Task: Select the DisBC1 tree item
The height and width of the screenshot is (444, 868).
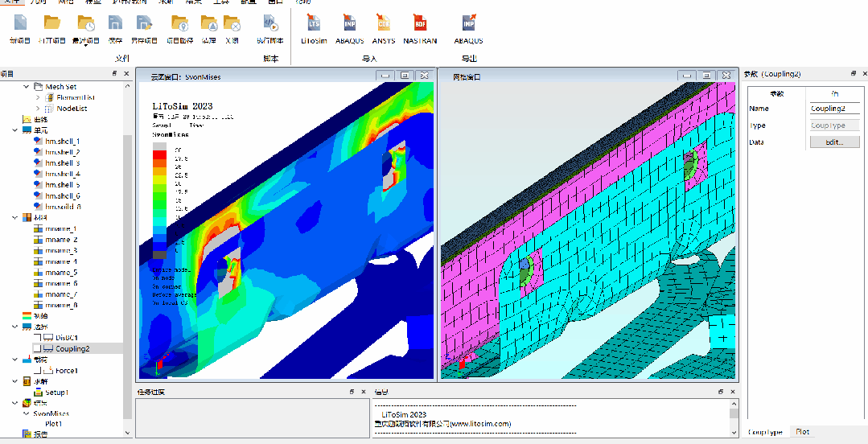Action: point(67,337)
